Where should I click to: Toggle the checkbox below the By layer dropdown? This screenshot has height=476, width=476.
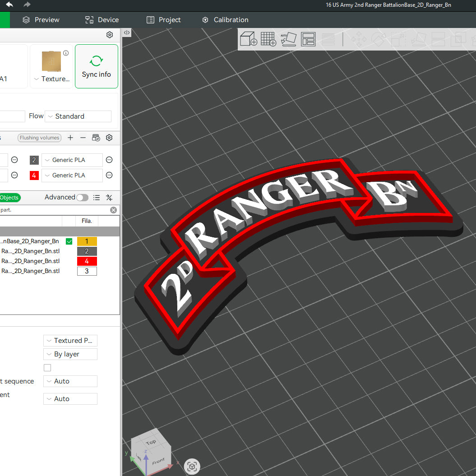[47, 368]
